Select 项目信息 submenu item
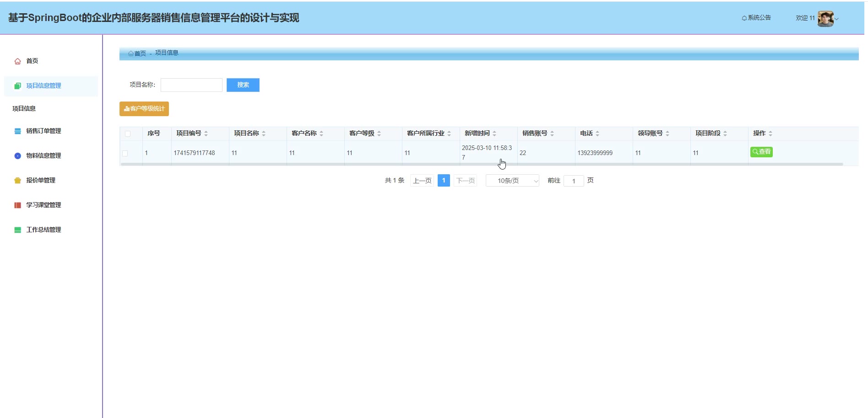868x418 pixels. tap(24, 108)
